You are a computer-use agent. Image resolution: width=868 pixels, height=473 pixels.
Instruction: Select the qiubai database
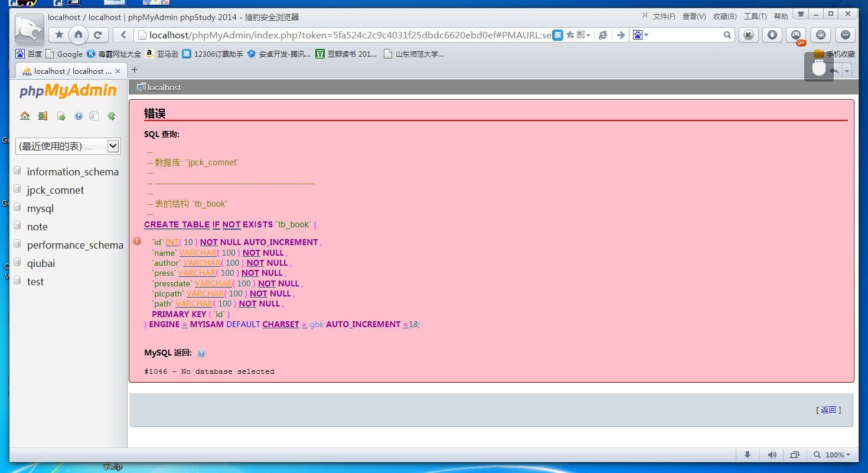(x=41, y=263)
